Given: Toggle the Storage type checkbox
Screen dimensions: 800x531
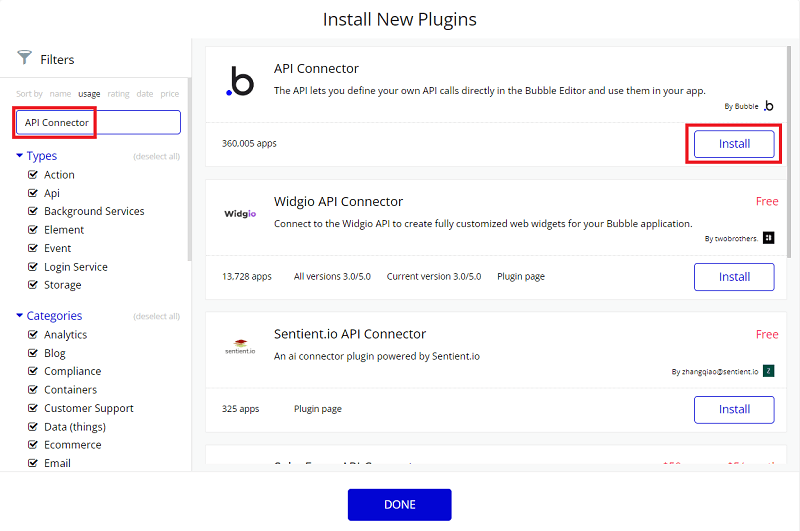Looking at the screenshot, I should pos(33,285).
